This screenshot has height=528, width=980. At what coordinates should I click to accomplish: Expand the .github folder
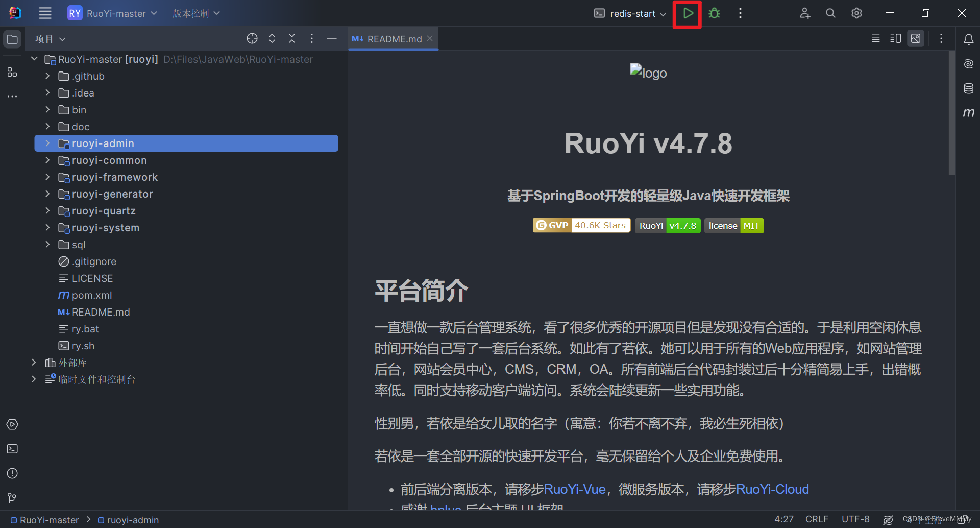point(47,76)
